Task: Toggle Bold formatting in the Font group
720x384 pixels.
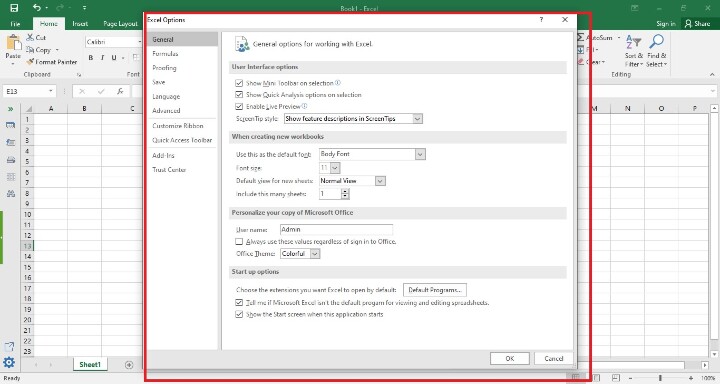Action: [x=90, y=57]
